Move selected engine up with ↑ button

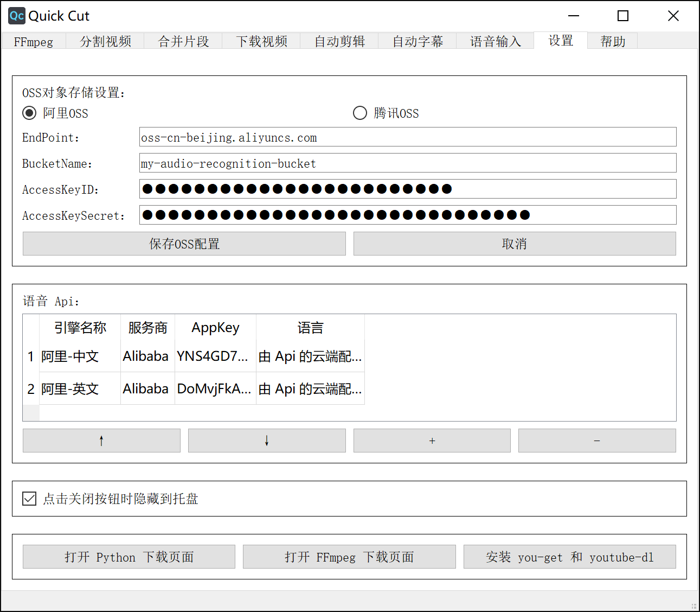coord(101,441)
